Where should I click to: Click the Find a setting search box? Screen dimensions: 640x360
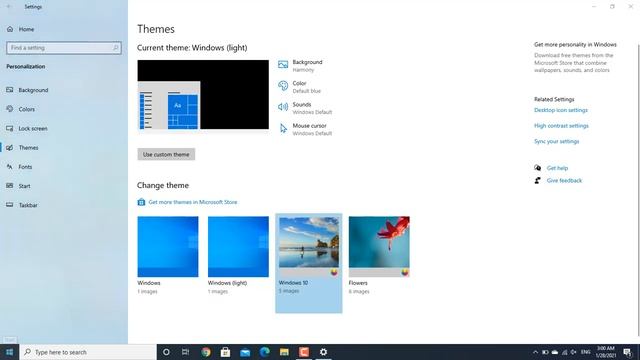(x=64, y=48)
